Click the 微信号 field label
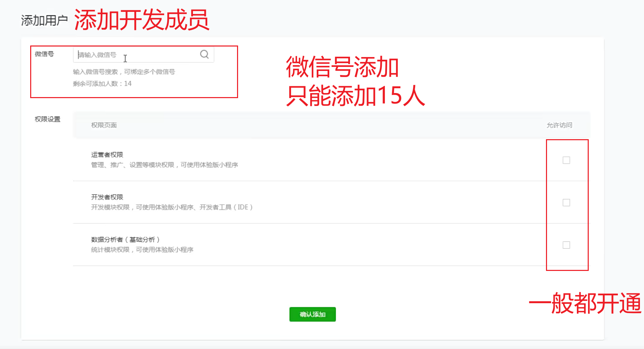 (44, 54)
